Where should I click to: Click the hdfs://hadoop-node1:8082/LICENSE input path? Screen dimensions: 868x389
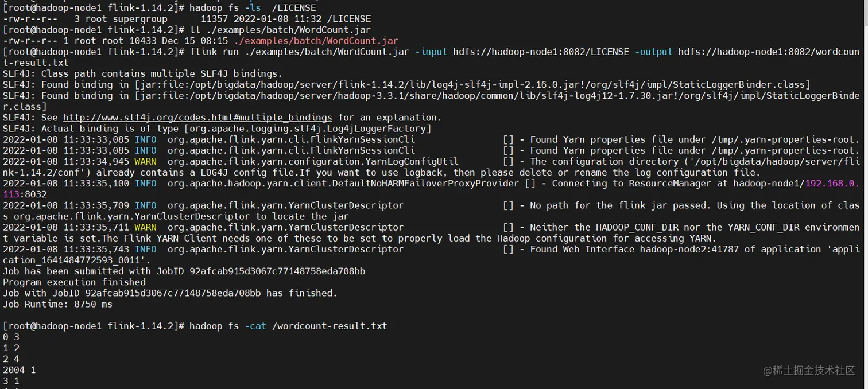coord(541,52)
